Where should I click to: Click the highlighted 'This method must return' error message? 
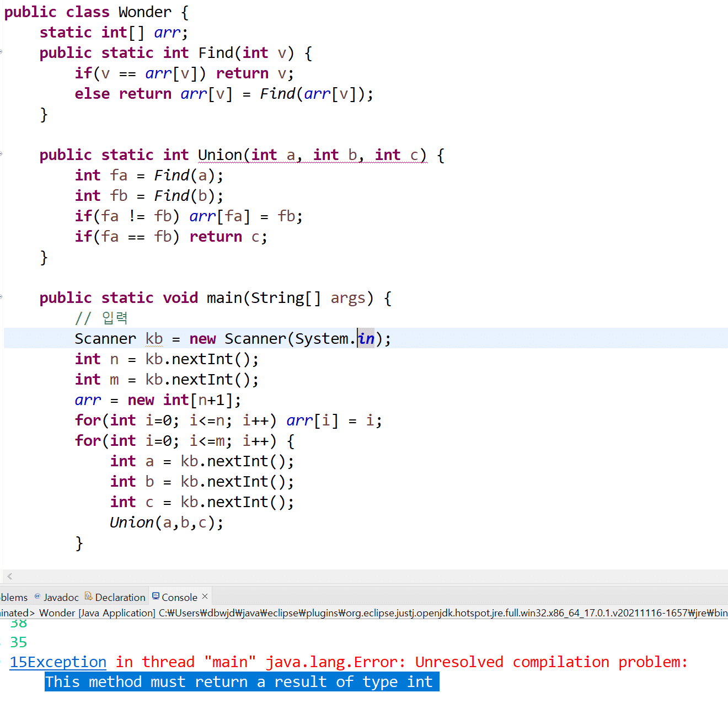tap(242, 681)
